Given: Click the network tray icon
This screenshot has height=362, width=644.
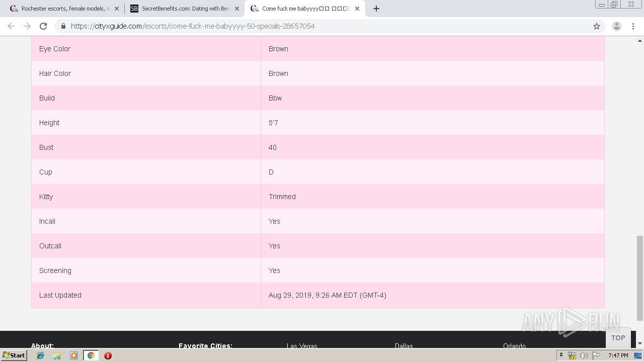Looking at the screenshot, I should [x=572, y=355].
